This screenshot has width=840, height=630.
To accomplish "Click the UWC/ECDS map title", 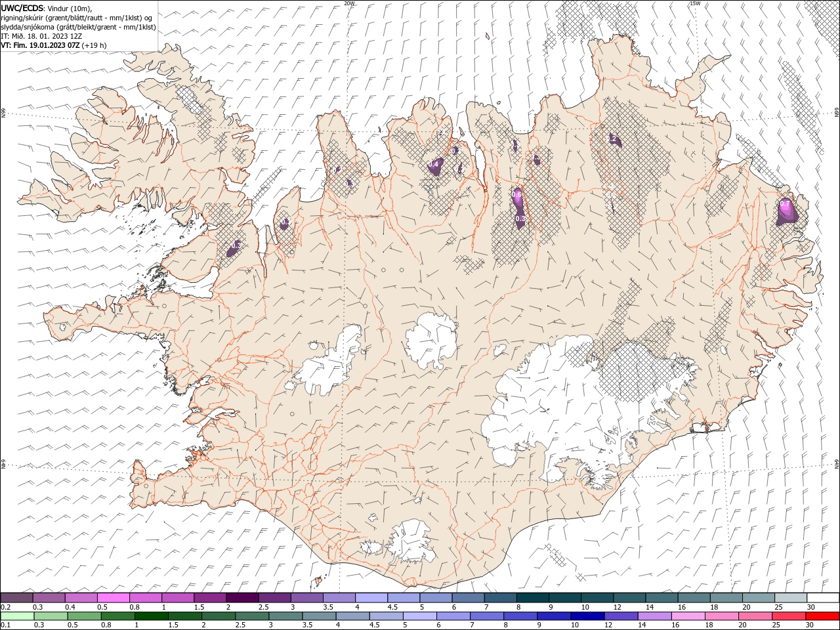I will [x=23, y=8].
